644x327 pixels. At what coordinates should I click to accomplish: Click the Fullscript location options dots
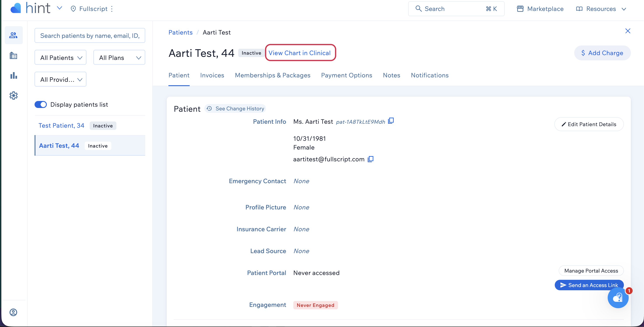[112, 9]
